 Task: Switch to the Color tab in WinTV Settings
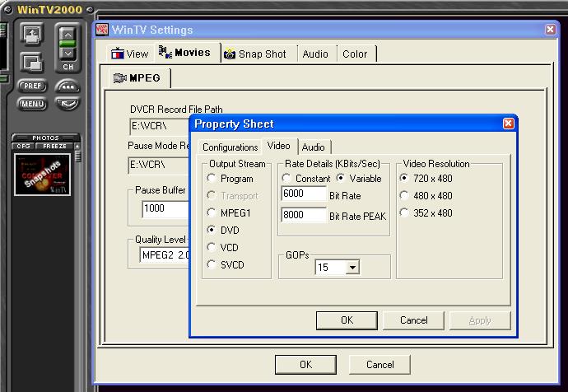click(x=355, y=54)
